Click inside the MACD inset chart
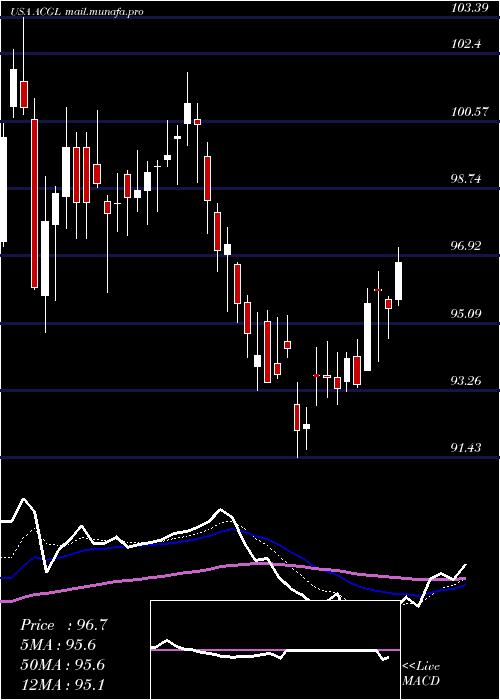 click(x=275, y=650)
